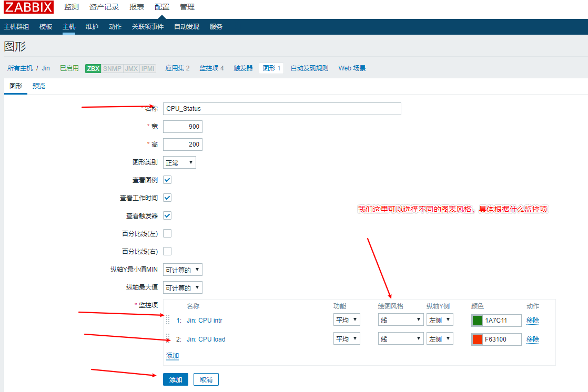Click the ZBX availability badge
Screen dimensions: 588x392
coord(93,68)
